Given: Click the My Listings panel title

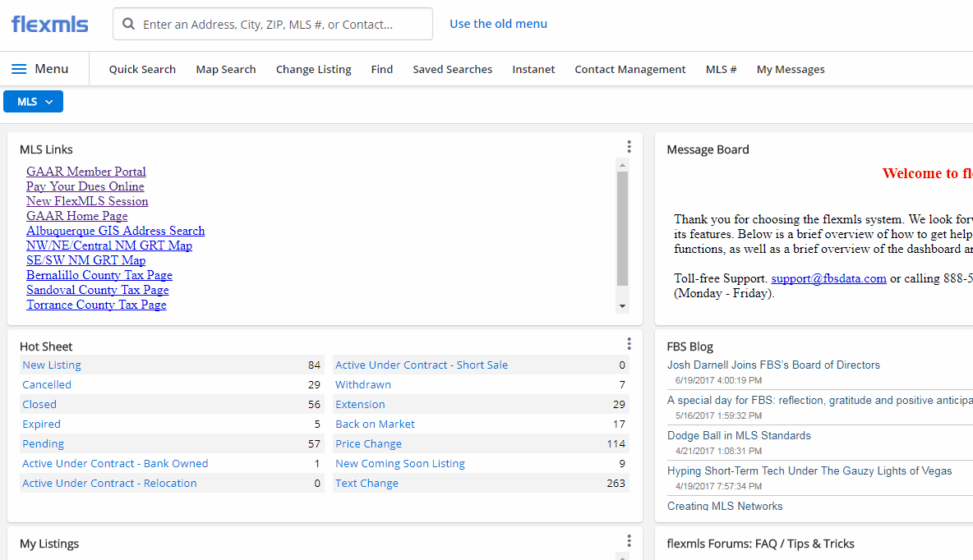Looking at the screenshot, I should point(49,544).
